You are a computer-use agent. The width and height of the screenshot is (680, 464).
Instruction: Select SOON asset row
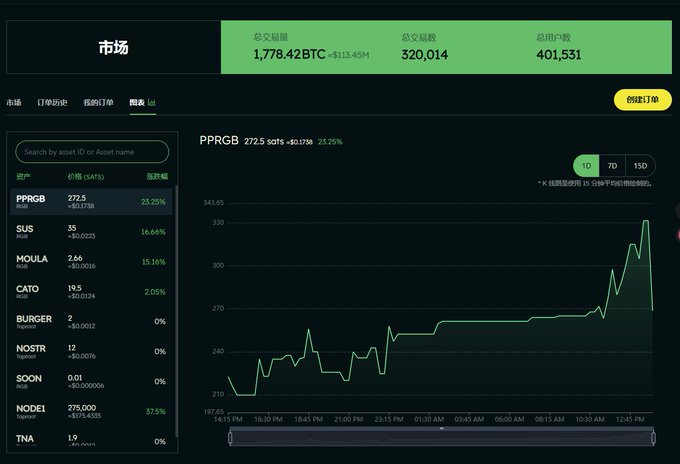[x=91, y=381]
